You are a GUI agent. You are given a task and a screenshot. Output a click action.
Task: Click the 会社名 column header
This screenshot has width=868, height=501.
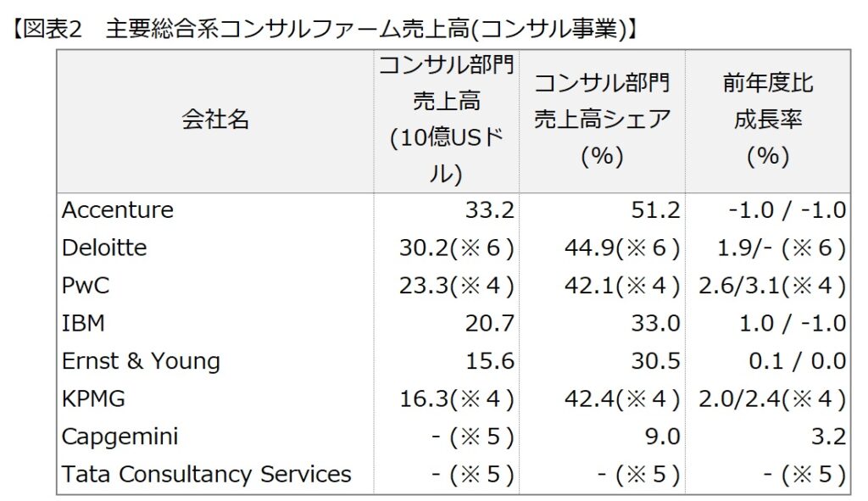215,120
